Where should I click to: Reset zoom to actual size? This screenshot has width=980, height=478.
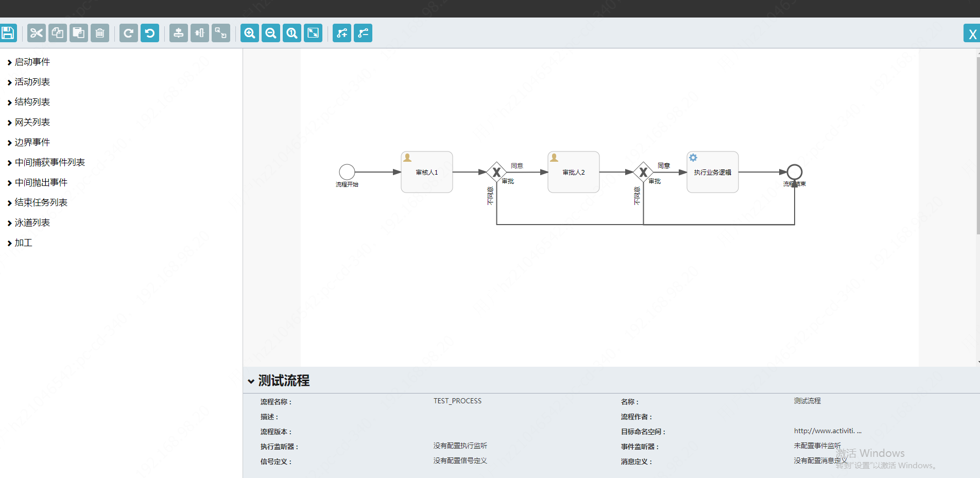point(291,33)
